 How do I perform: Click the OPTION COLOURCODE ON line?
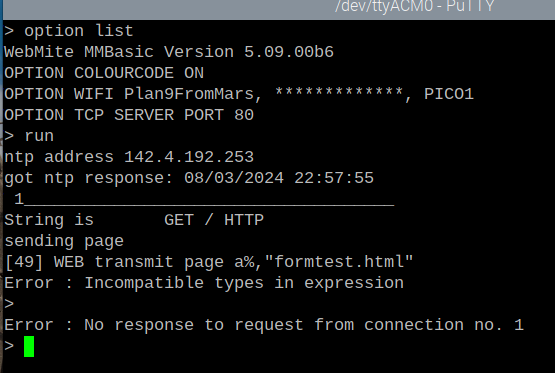104,73
